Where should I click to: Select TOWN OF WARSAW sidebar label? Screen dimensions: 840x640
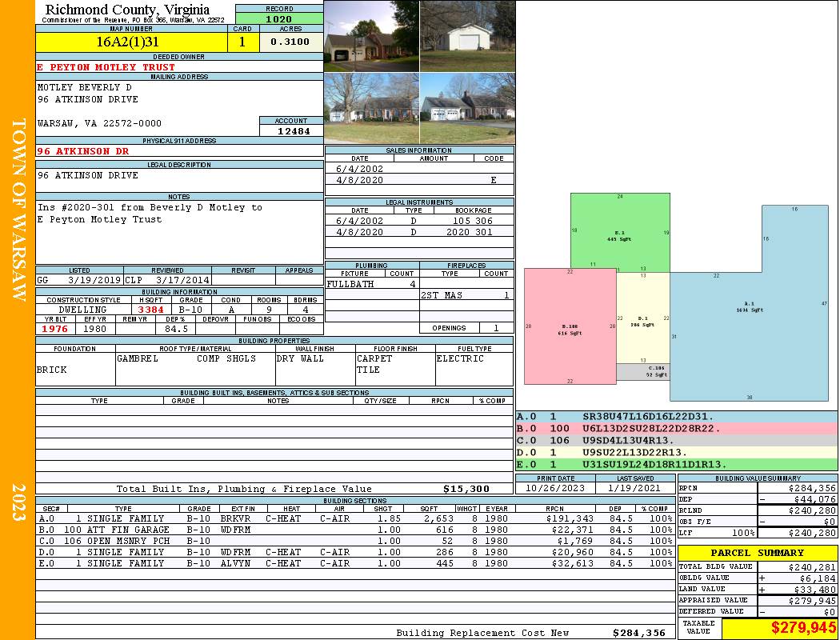pos(18,210)
